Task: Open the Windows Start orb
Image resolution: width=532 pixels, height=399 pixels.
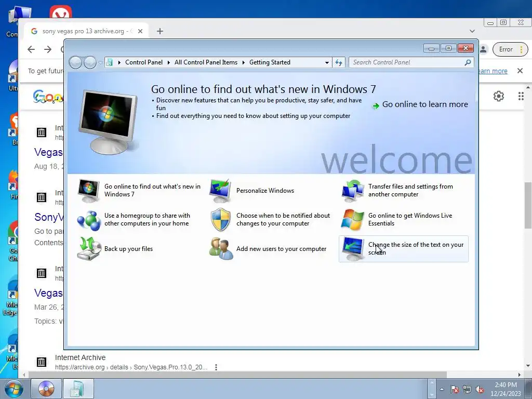Action: [14, 389]
